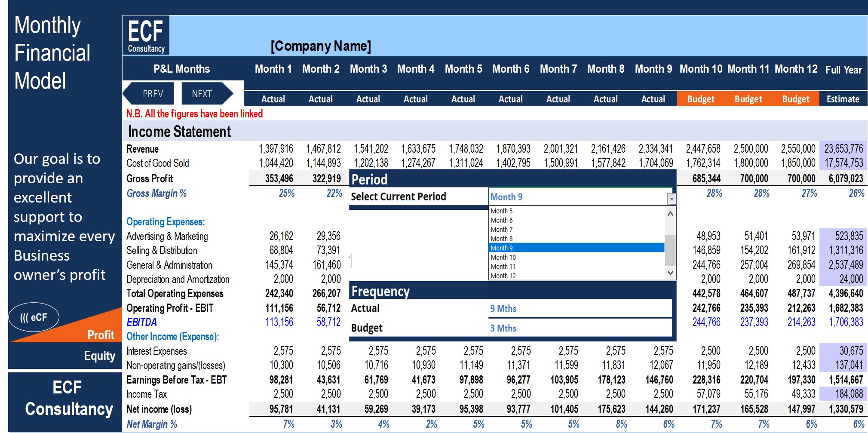Click Depreciation and Amortization label
This screenshot has height=433, width=868.
[178, 279]
